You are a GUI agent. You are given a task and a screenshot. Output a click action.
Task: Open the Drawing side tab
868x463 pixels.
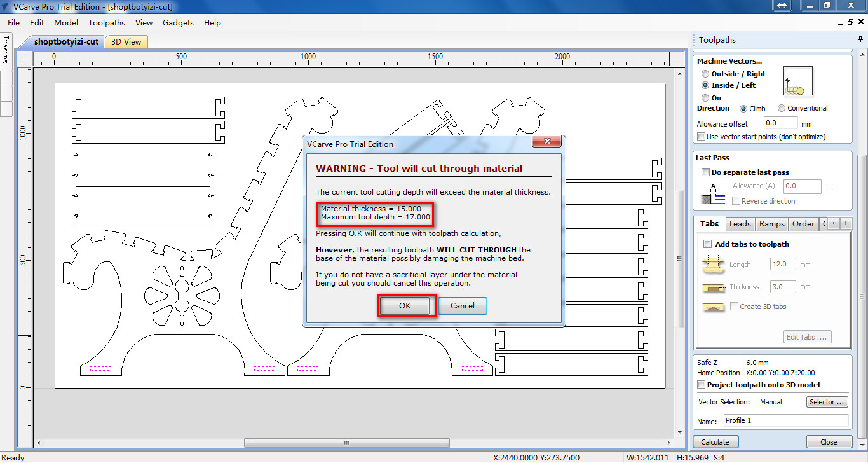(6, 50)
